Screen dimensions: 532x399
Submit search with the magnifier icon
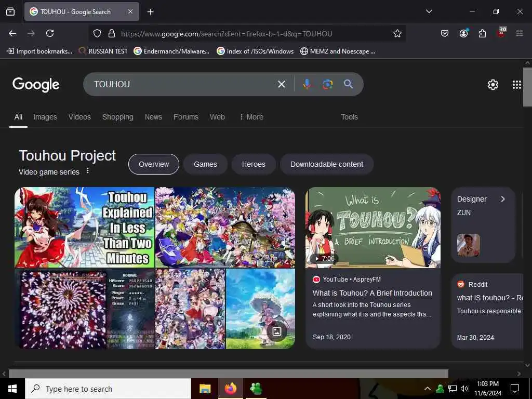pos(349,84)
